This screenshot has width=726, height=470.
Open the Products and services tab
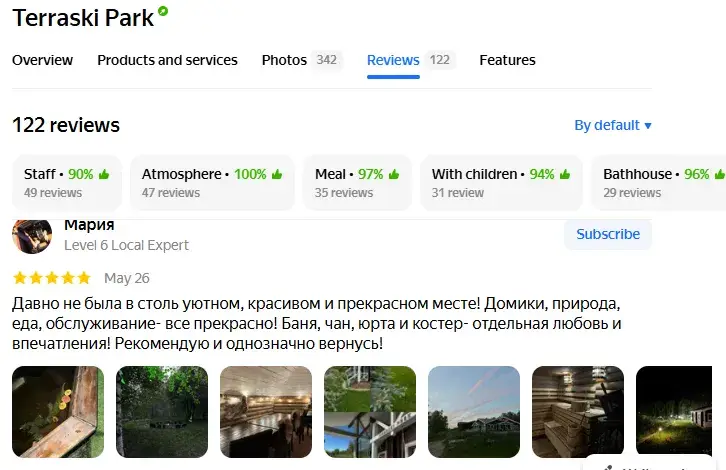pyautogui.click(x=167, y=60)
